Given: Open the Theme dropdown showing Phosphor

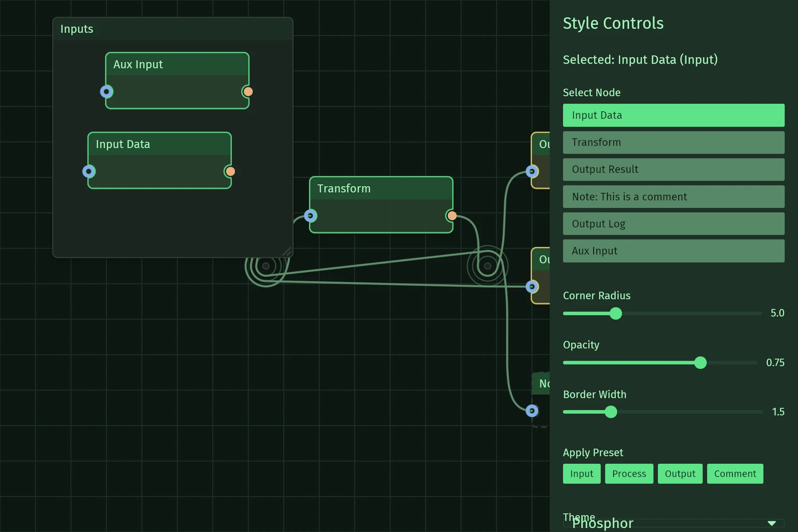Looking at the screenshot, I should tap(673, 523).
